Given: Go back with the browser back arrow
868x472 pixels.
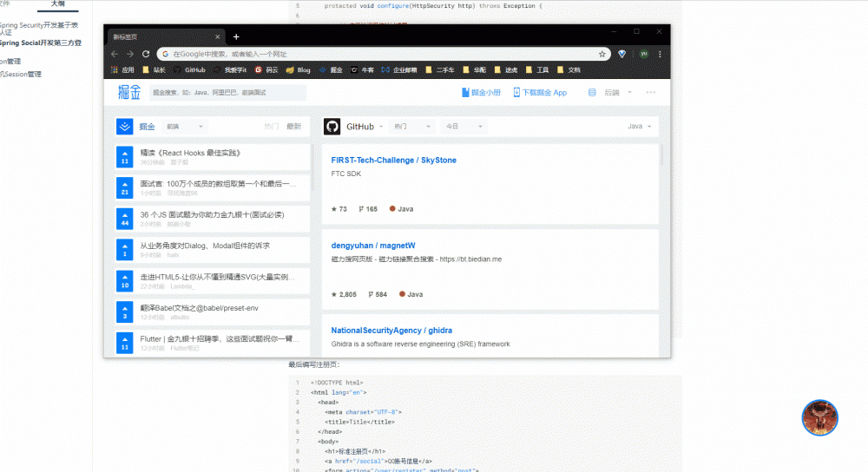Looking at the screenshot, I should click(115, 54).
